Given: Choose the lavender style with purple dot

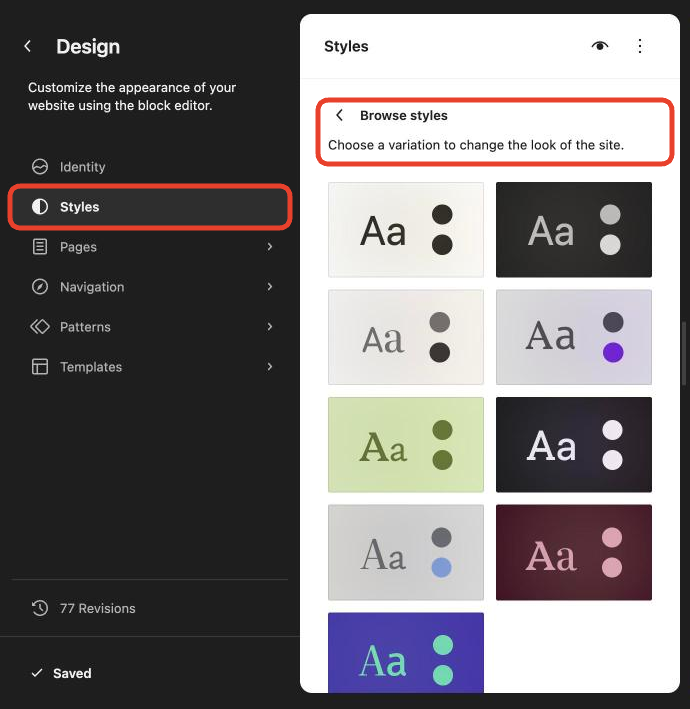Looking at the screenshot, I should [574, 337].
